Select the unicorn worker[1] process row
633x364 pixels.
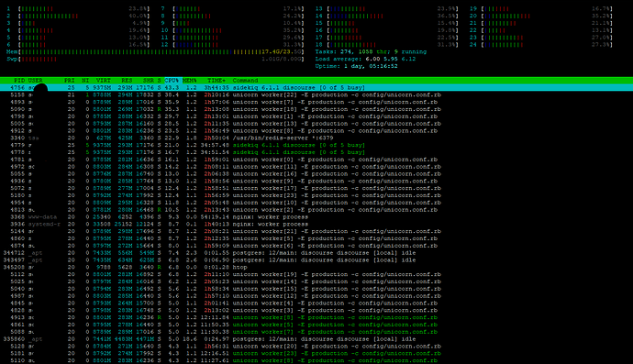pos(316,116)
